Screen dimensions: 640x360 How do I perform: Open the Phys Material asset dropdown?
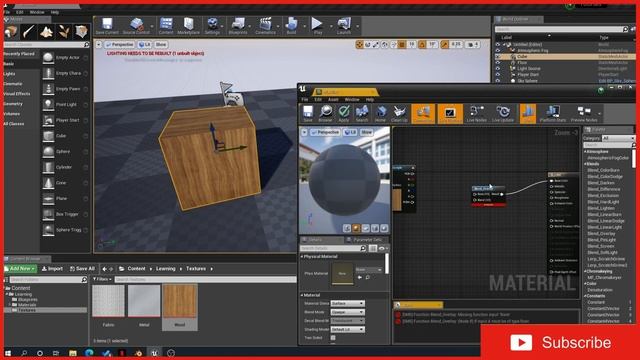tap(369, 270)
